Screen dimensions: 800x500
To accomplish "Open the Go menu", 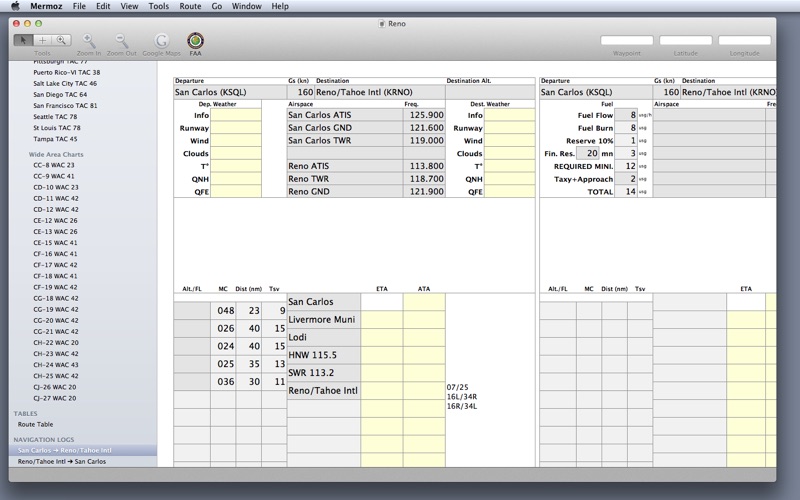I will (217, 6).
